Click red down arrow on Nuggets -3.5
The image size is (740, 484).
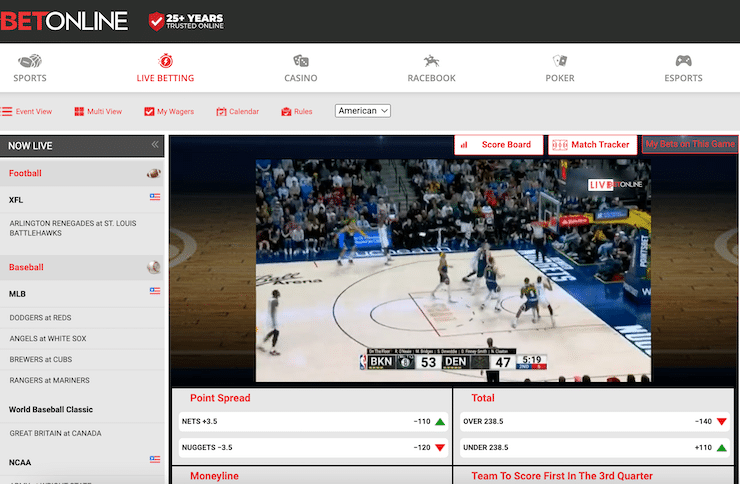click(x=440, y=448)
